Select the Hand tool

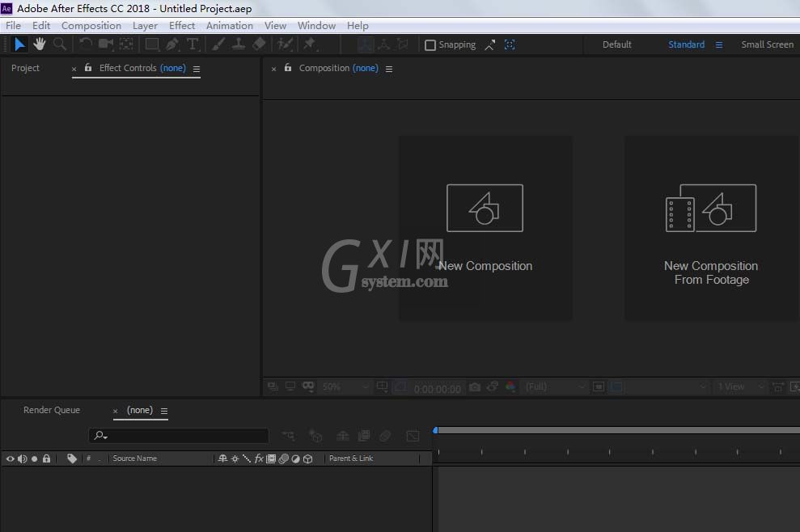[x=40, y=44]
